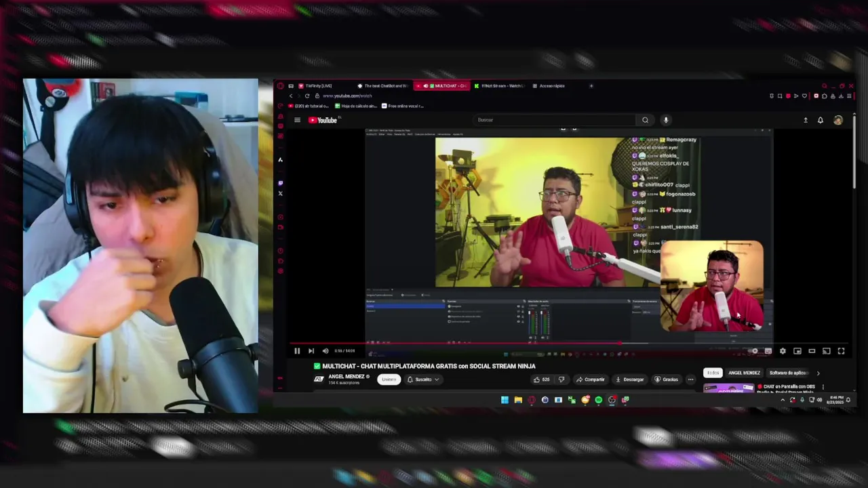Mute the video with the speaker icon
Viewport: 868px width, 488px height.
click(325, 351)
